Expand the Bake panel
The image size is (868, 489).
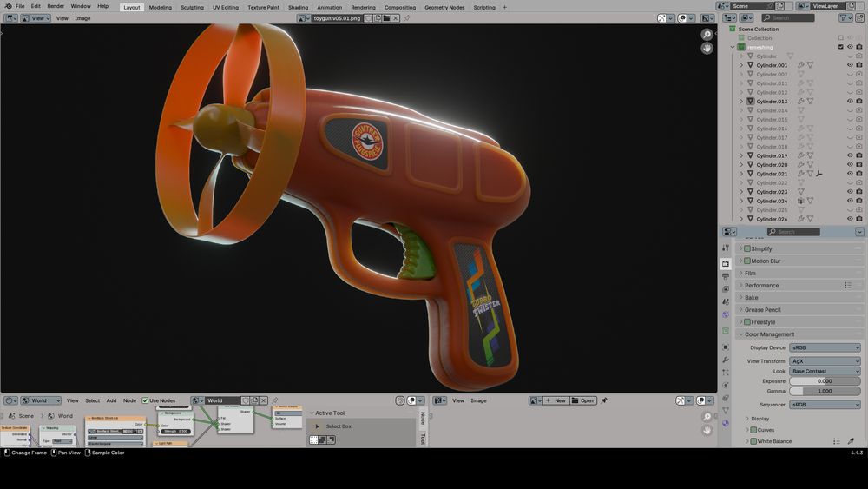coord(800,297)
